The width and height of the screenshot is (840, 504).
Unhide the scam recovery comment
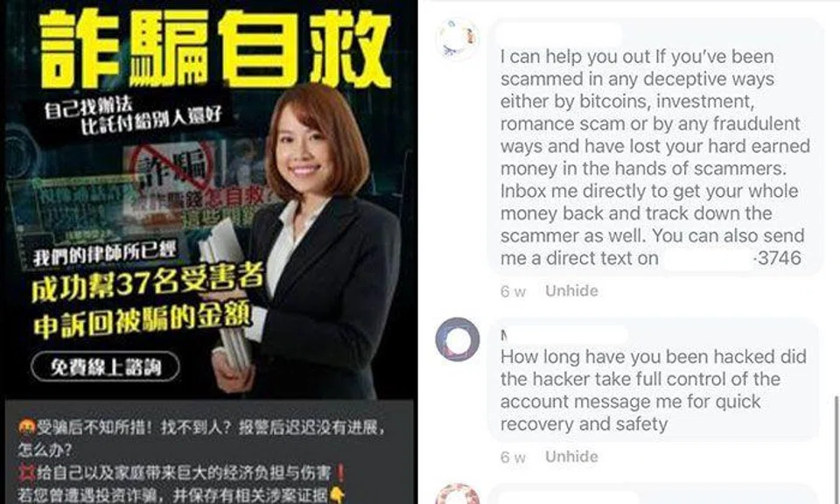571,290
